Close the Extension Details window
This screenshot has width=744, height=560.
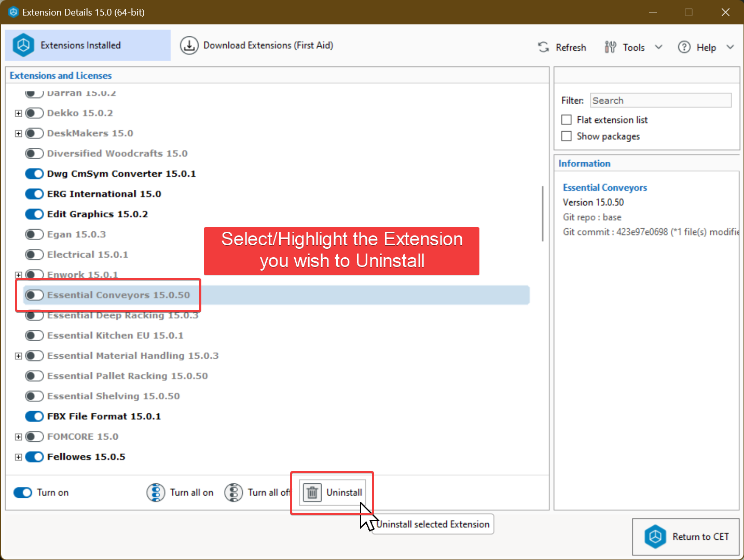pos(725,12)
